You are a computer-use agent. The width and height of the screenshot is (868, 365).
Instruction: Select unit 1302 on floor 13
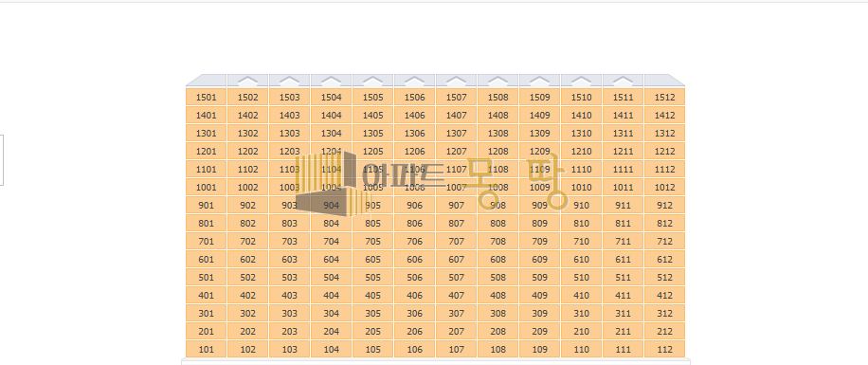pyautogui.click(x=248, y=134)
